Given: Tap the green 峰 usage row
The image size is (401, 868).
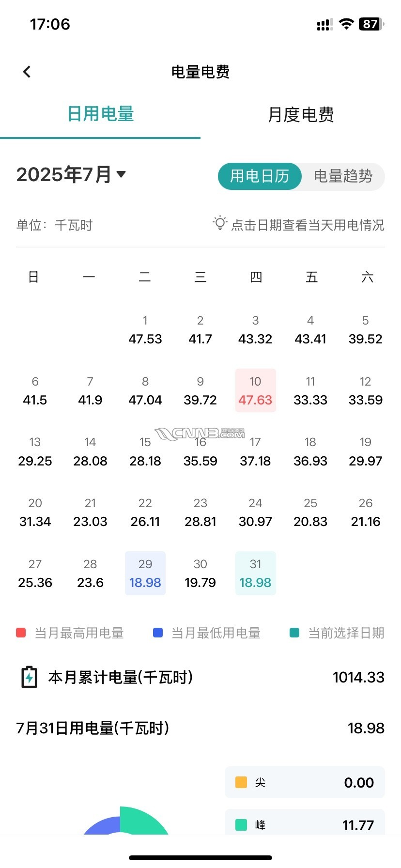Looking at the screenshot, I should (x=305, y=824).
